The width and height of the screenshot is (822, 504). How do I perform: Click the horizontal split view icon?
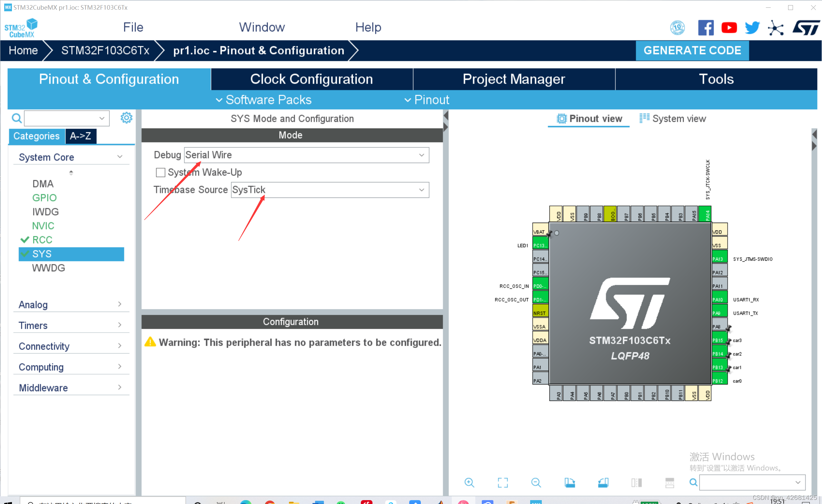669,482
